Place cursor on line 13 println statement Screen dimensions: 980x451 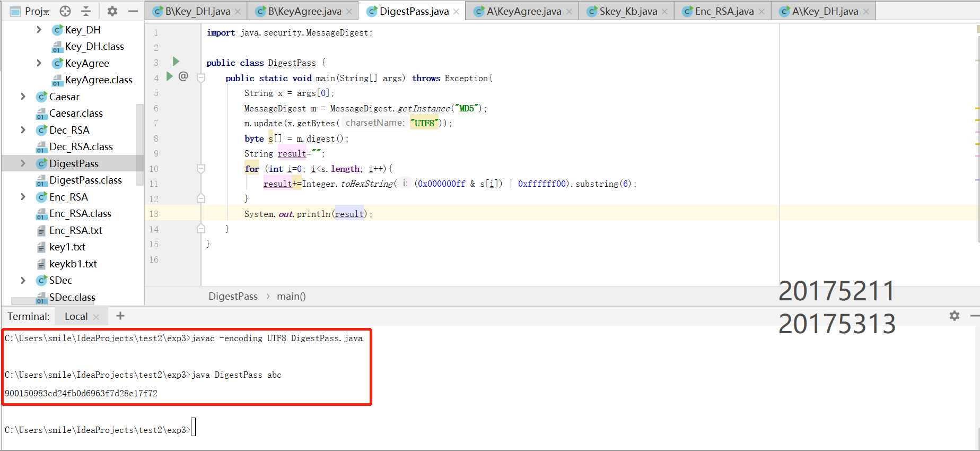(308, 214)
